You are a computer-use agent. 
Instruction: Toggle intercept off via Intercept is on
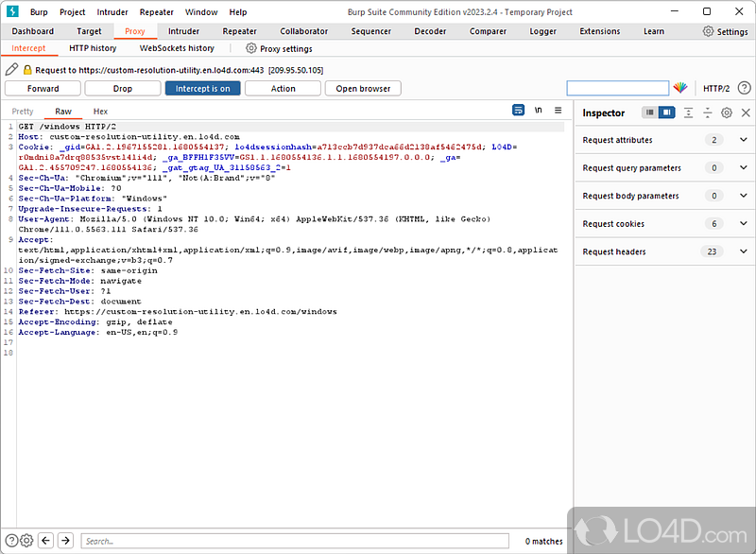point(202,88)
